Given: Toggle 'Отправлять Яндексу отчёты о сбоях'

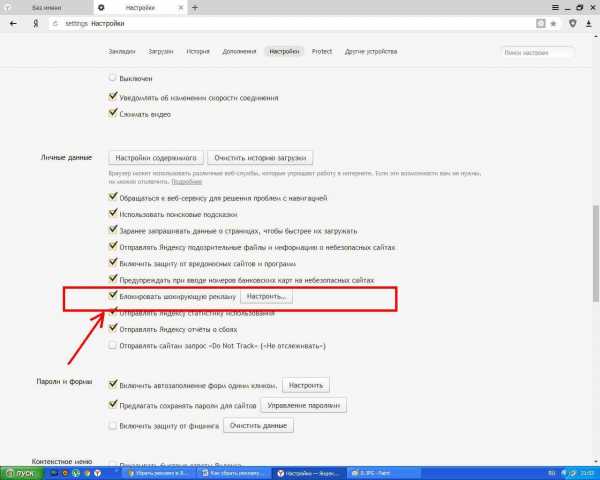Looking at the screenshot, I should [112, 328].
